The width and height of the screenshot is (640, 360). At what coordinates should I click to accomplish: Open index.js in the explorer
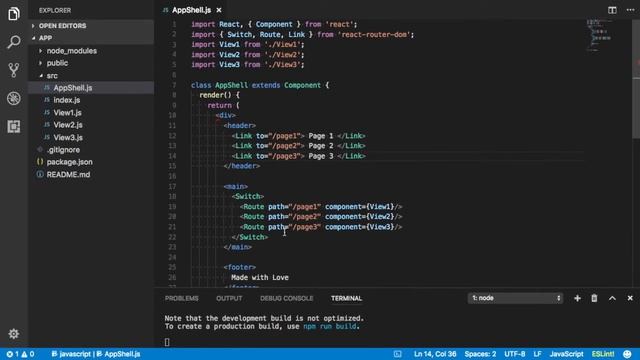click(67, 100)
